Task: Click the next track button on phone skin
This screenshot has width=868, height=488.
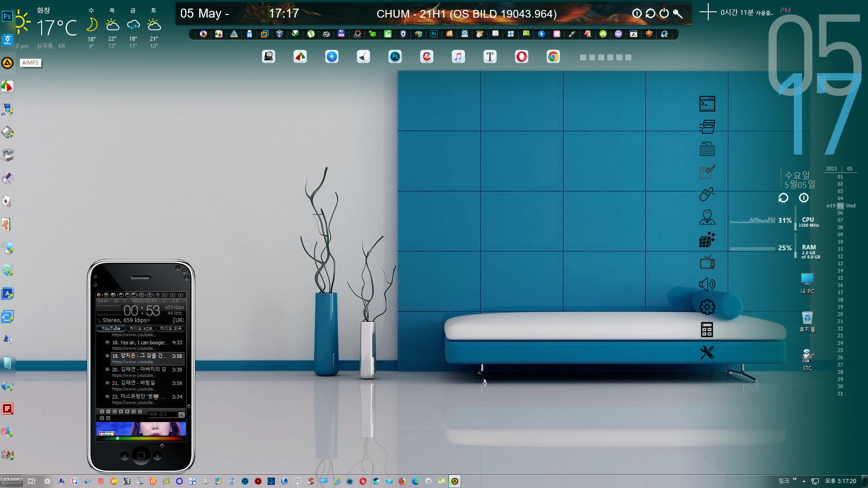Action: point(157,456)
